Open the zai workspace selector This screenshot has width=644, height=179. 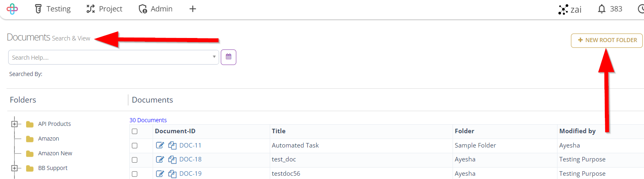coord(570,9)
